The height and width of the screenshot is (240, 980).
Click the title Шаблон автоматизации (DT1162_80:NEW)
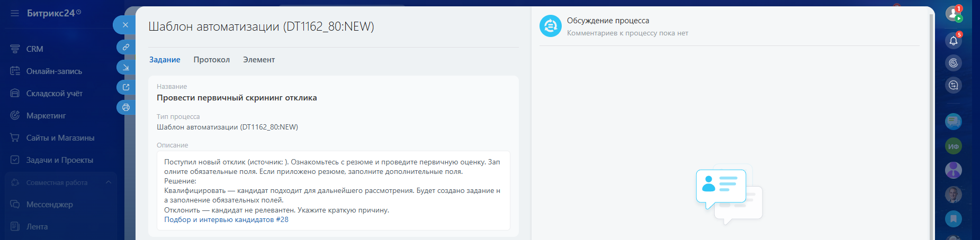click(x=261, y=26)
